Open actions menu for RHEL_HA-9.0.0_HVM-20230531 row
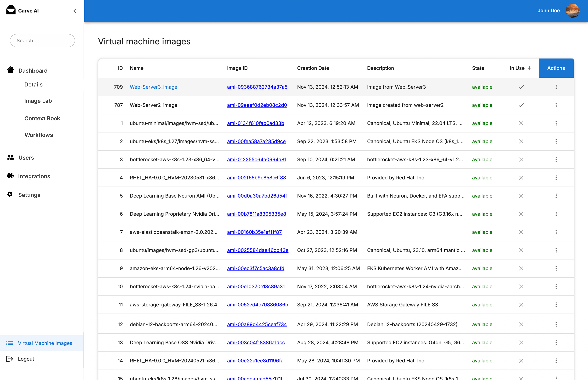 coord(556,178)
